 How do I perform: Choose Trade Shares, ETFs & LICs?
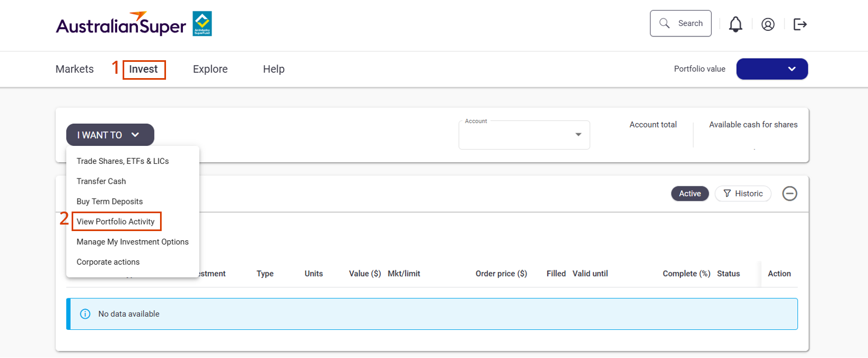(123, 161)
